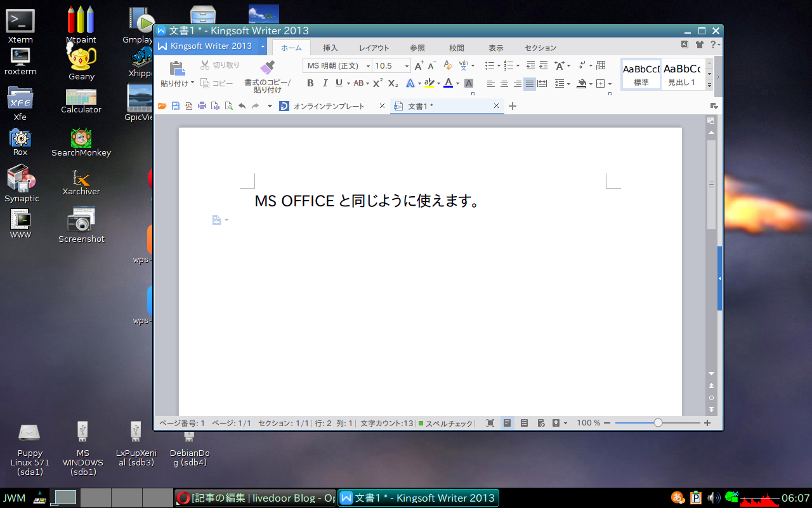Click the スペルチェック status bar button
Screen dimensions: 812x508
tap(445, 423)
